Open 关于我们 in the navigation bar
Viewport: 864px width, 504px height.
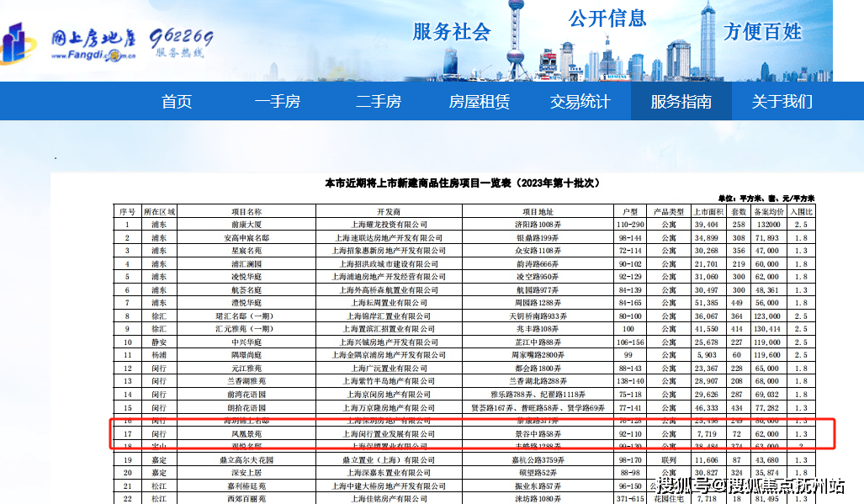point(782,101)
